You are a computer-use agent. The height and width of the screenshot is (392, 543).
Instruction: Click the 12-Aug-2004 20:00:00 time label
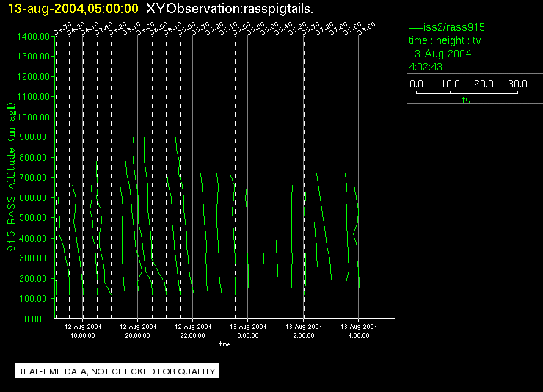coord(138,331)
